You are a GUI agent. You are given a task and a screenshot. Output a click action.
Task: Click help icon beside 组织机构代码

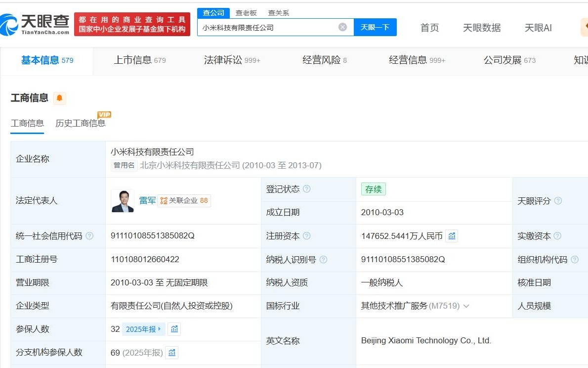(575, 260)
